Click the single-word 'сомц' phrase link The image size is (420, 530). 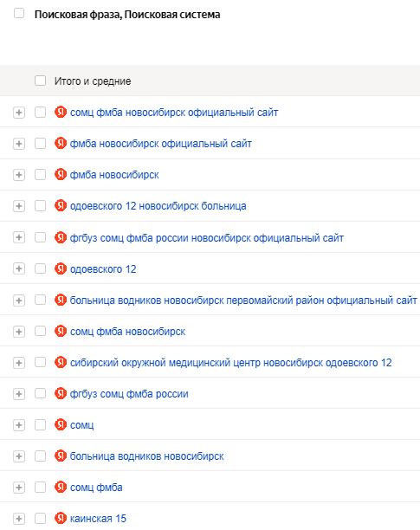tap(81, 425)
